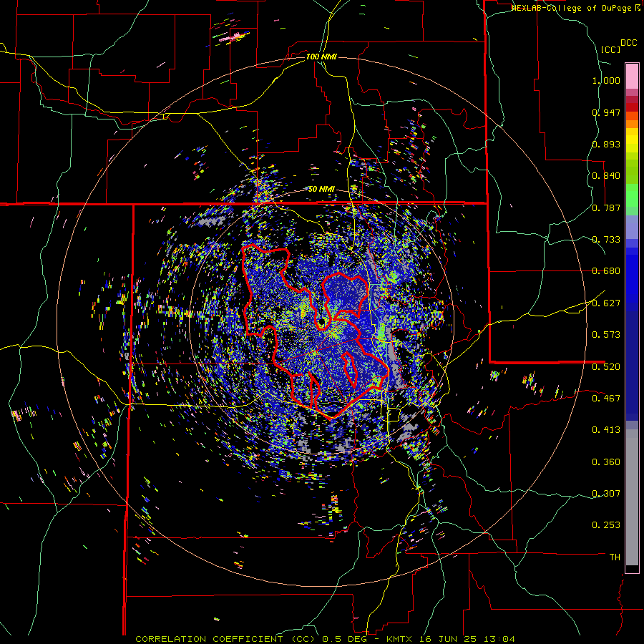Select the 0.840 legend value
This screenshot has width=644, height=644.
coord(606,176)
